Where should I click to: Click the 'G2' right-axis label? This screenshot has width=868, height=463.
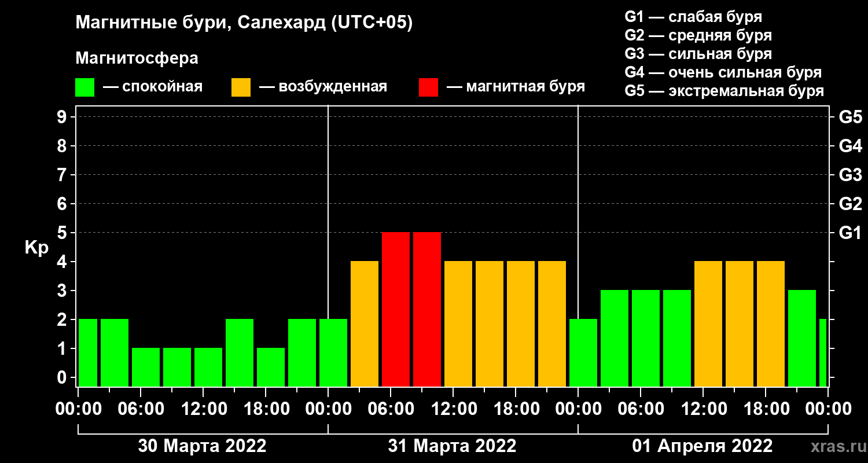point(850,204)
